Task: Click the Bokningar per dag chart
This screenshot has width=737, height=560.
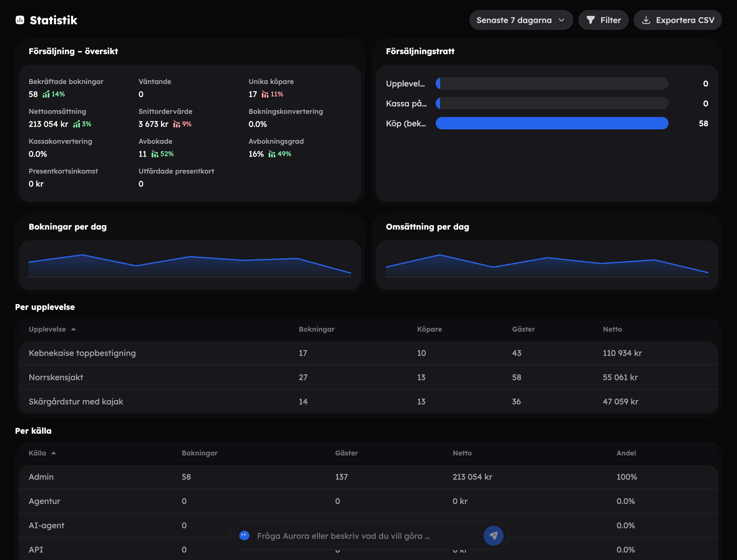Action: click(190, 265)
